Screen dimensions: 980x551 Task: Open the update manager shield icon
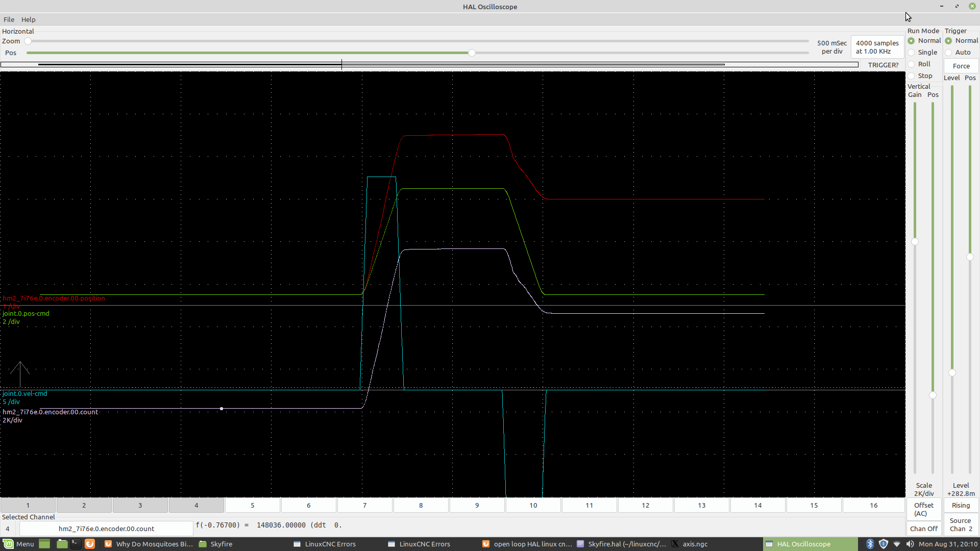coord(884,544)
